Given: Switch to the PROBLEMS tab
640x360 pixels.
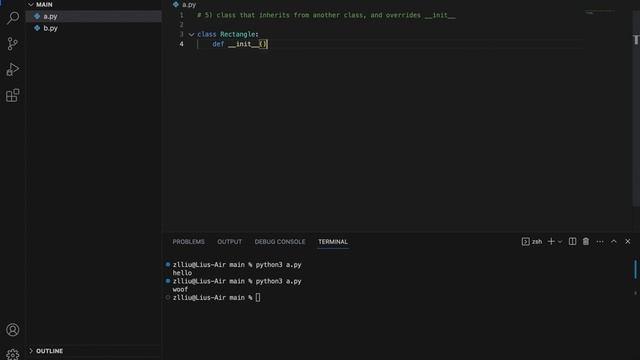Looking at the screenshot, I should click(x=189, y=242).
